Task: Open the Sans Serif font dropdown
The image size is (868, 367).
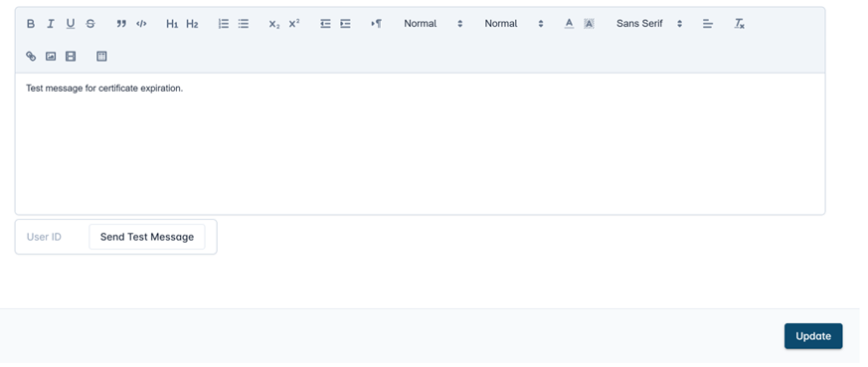Action: (x=649, y=24)
